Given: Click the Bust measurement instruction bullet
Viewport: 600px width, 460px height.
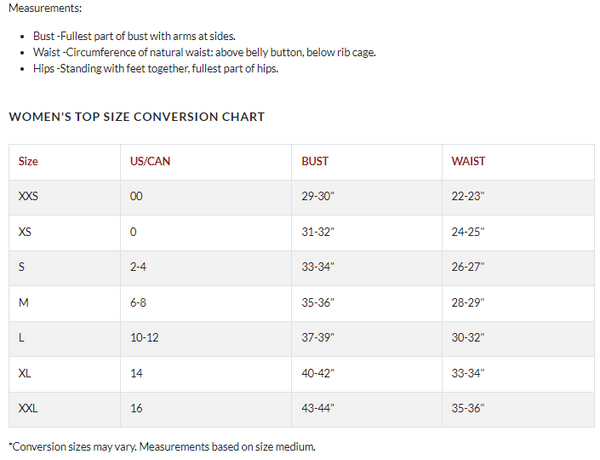Looking at the screenshot, I should click(x=134, y=36).
